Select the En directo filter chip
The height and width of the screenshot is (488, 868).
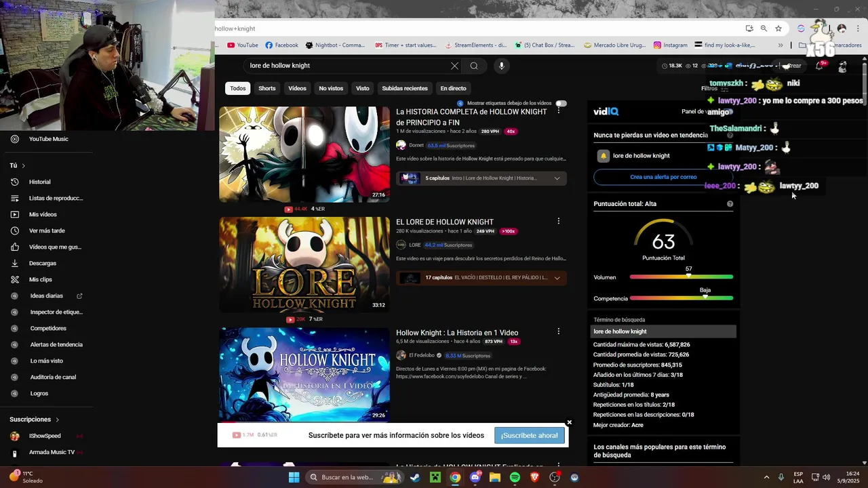[453, 88]
